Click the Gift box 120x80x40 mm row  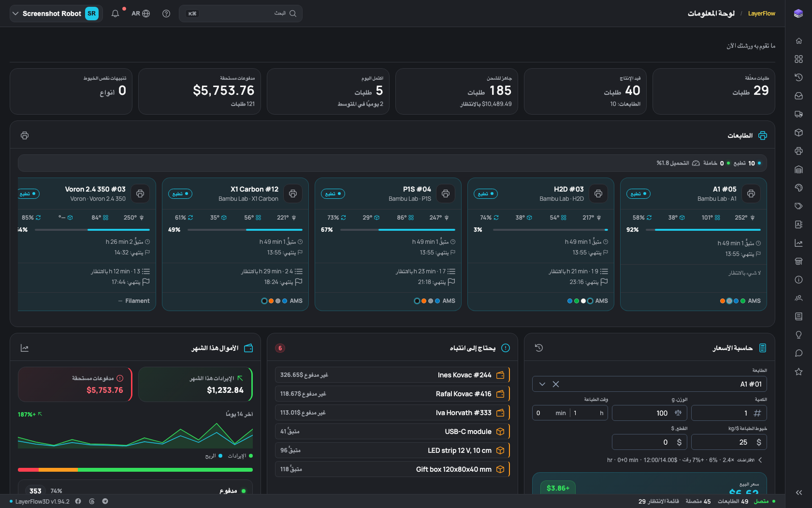(392, 469)
